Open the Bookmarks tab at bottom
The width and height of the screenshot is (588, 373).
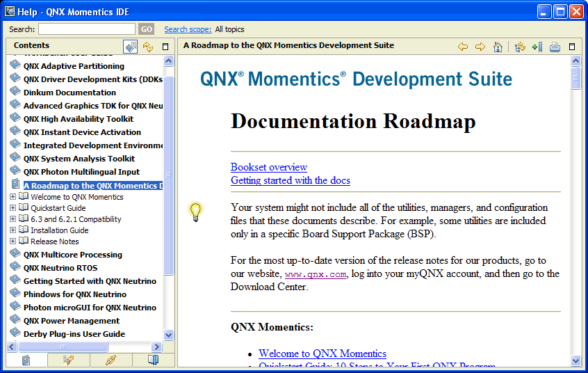point(153,360)
